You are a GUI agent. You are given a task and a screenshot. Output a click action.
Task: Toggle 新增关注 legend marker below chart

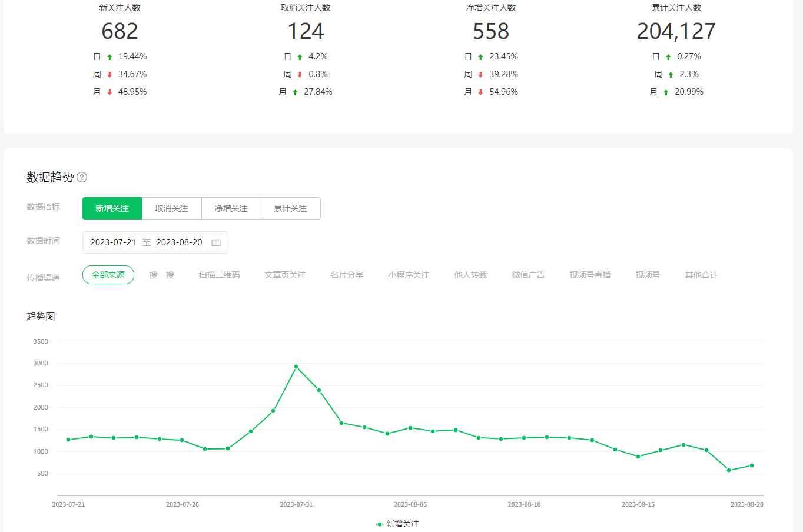pos(380,524)
